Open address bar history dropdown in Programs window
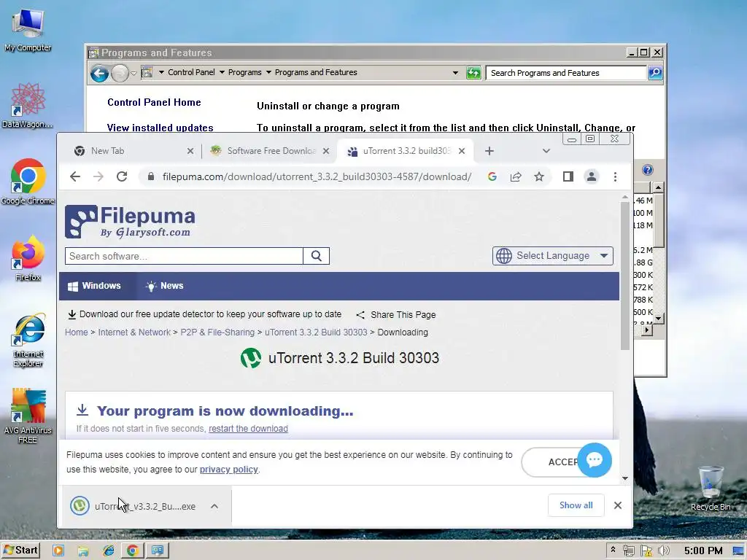 pyautogui.click(x=455, y=73)
